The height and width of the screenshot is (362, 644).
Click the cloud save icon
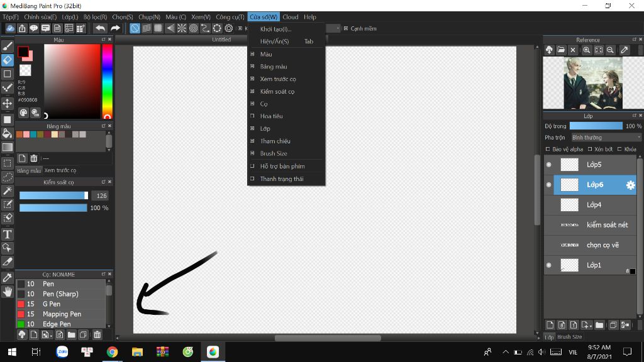(x=10, y=28)
